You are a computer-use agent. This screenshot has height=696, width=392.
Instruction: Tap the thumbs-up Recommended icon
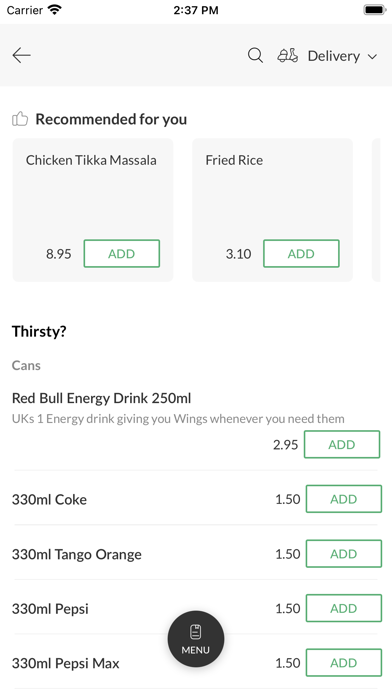coord(20,119)
